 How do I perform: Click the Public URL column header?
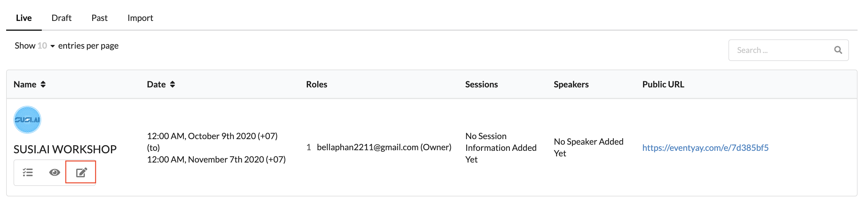click(x=663, y=84)
